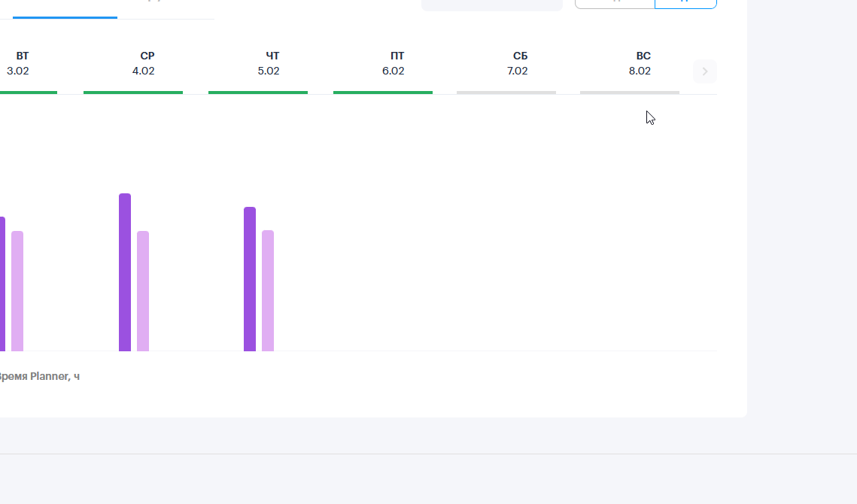This screenshot has width=857, height=504.
Task: Open the ПТ 6.02 day header
Action: click(x=394, y=63)
